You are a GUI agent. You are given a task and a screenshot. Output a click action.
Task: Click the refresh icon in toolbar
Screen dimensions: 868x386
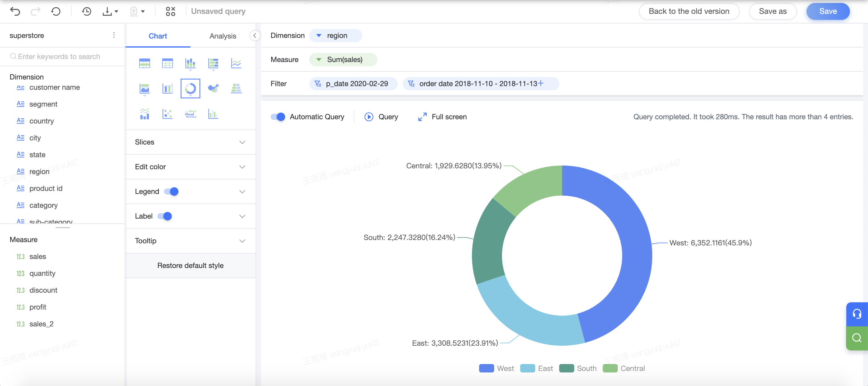56,11
